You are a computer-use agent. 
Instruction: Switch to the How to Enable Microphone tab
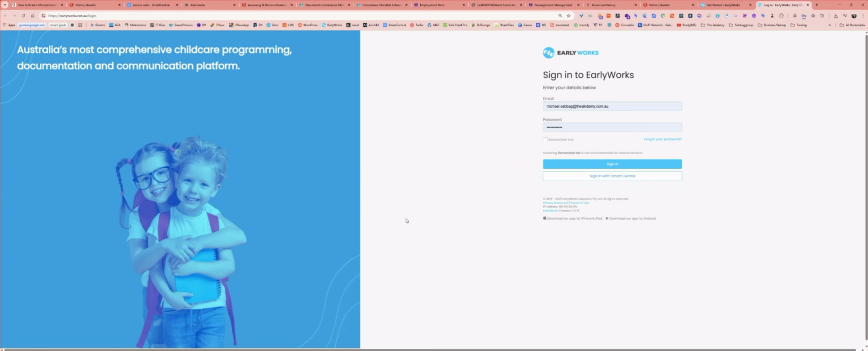(x=38, y=5)
